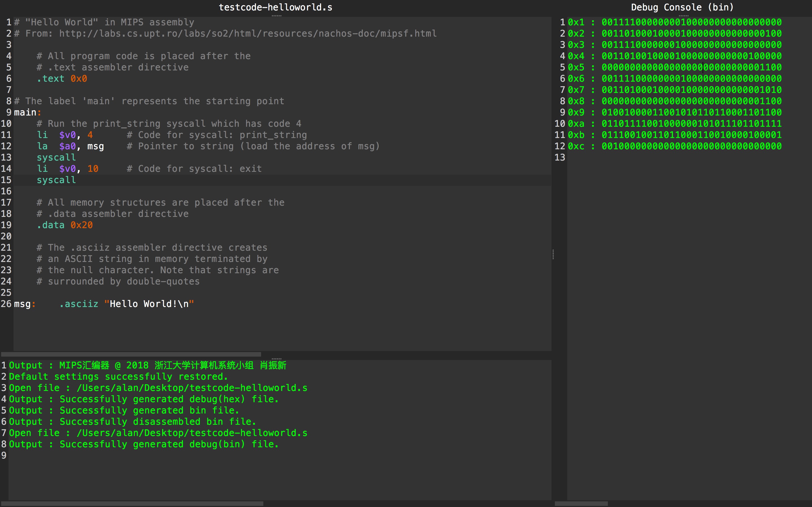Screen dimensions: 812x507
Task: Click the vertical splitter handle between editor and debug console
Action: [553, 255]
